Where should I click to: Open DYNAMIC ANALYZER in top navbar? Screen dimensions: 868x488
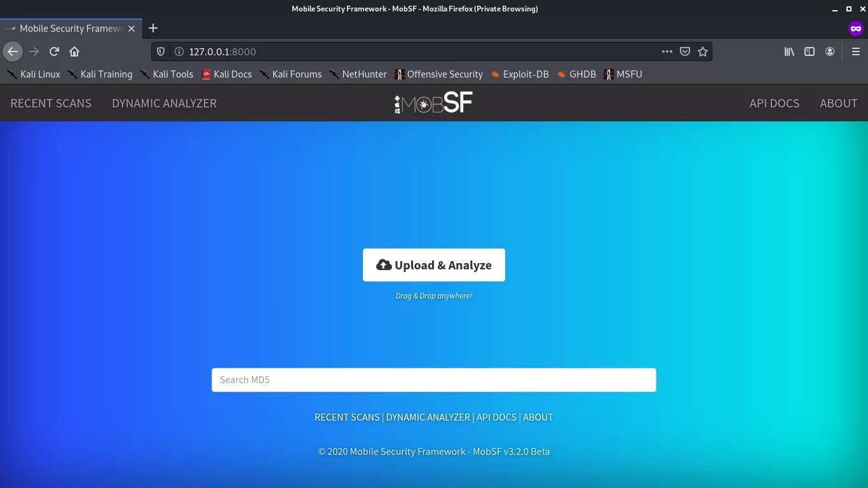(164, 103)
